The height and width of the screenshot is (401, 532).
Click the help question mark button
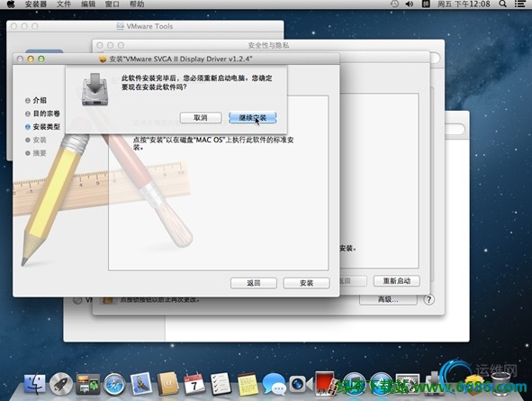pos(428,299)
